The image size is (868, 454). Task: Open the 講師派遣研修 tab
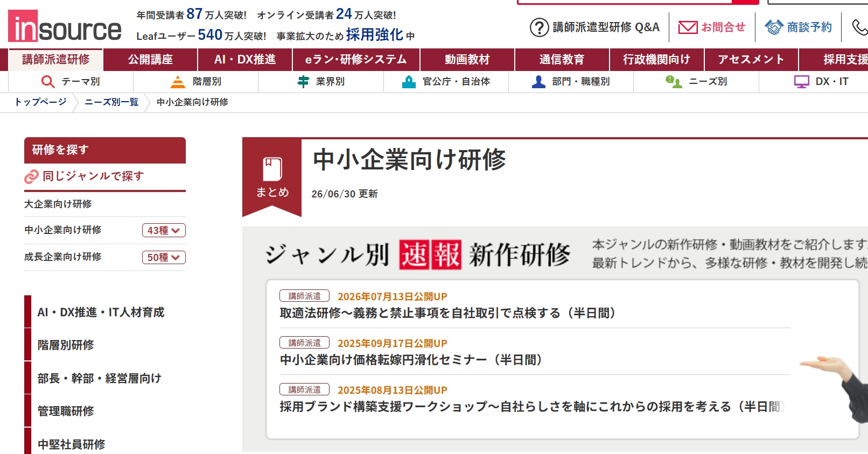[56, 60]
